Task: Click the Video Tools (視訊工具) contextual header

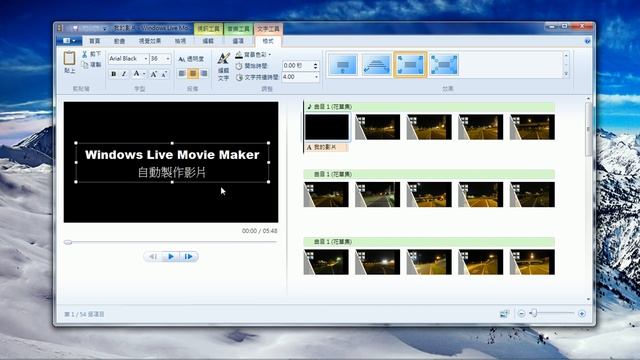Action: 209,29
